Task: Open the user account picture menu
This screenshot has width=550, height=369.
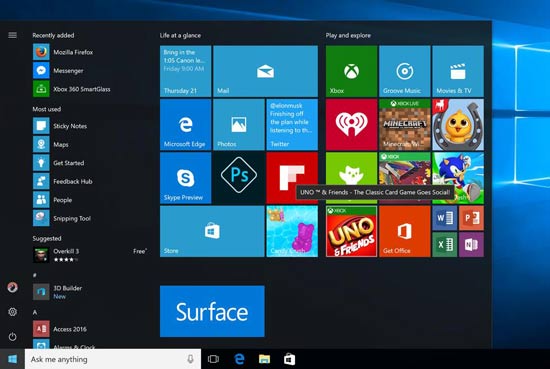Action: 12,287
